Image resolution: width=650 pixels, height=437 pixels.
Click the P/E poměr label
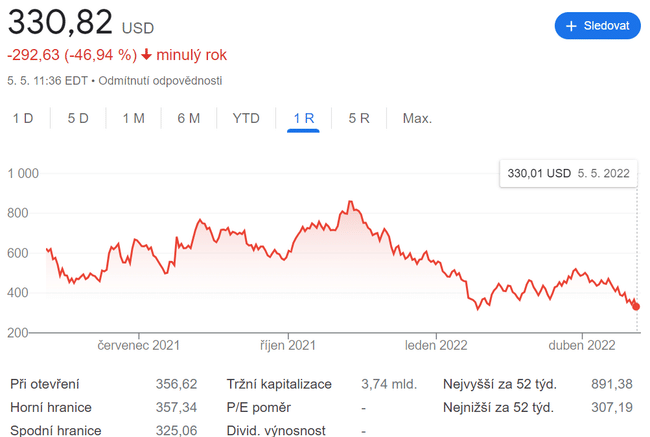click(x=258, y=407)
